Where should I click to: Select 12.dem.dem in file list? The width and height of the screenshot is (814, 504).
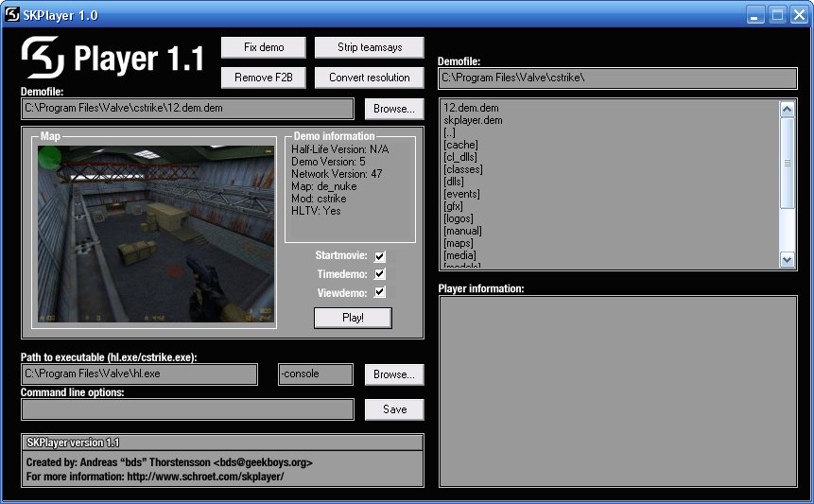471,108
